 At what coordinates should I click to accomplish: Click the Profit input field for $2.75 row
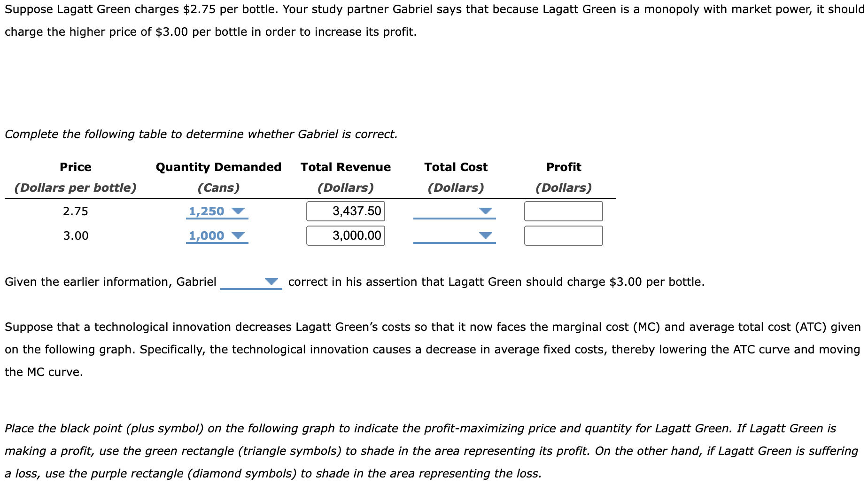(x=563, y=211)
